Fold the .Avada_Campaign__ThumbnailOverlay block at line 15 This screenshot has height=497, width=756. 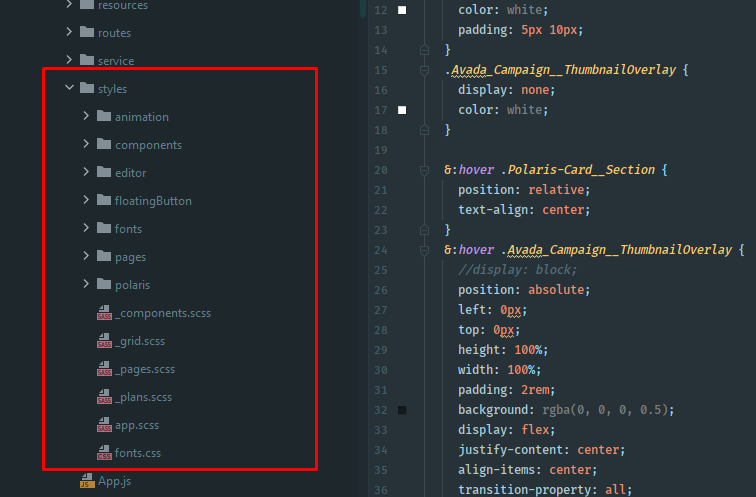pyautogui.click(x=424, y=70)
